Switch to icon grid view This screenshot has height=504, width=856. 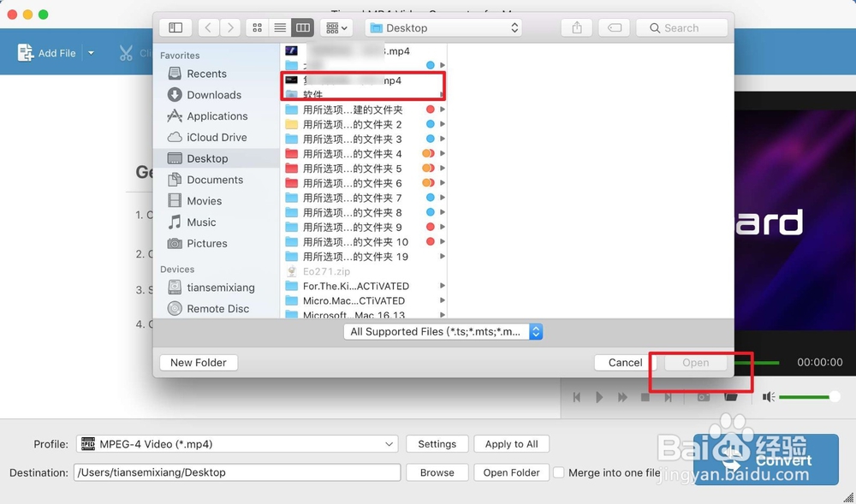point(257,28)
